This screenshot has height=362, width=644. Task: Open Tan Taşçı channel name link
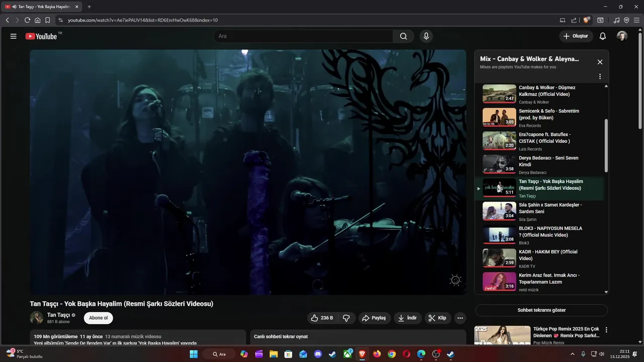pos(58,315)
